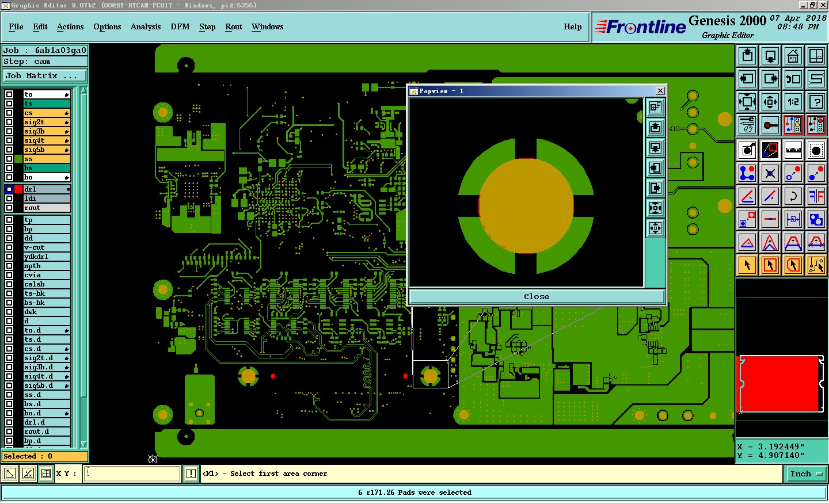Open the Windows menu
This screenshot has width=829, height=504.
click(268, 26)
